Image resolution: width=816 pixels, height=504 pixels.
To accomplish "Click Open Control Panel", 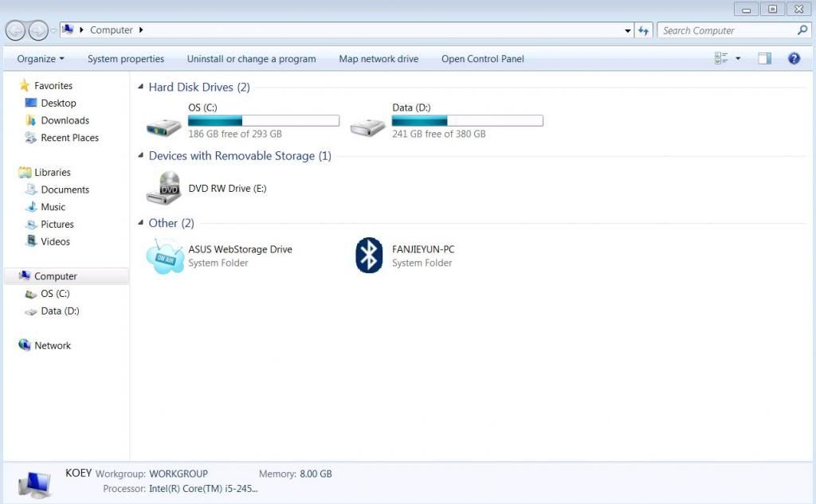I will [x=483, y=59].
